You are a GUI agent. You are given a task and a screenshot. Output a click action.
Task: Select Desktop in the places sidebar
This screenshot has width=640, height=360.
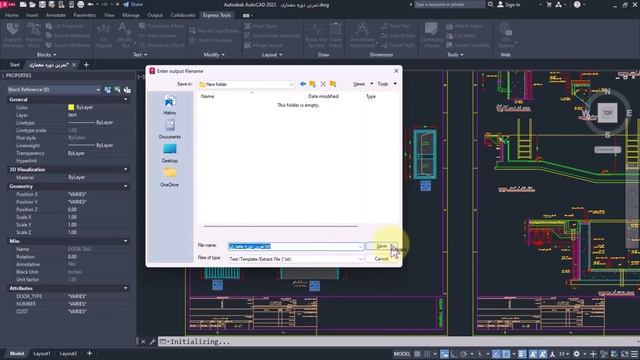(170, 153)
